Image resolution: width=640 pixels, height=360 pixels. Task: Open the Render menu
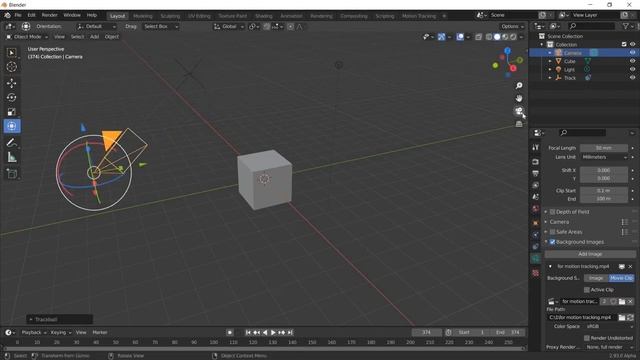click(49, 15)
